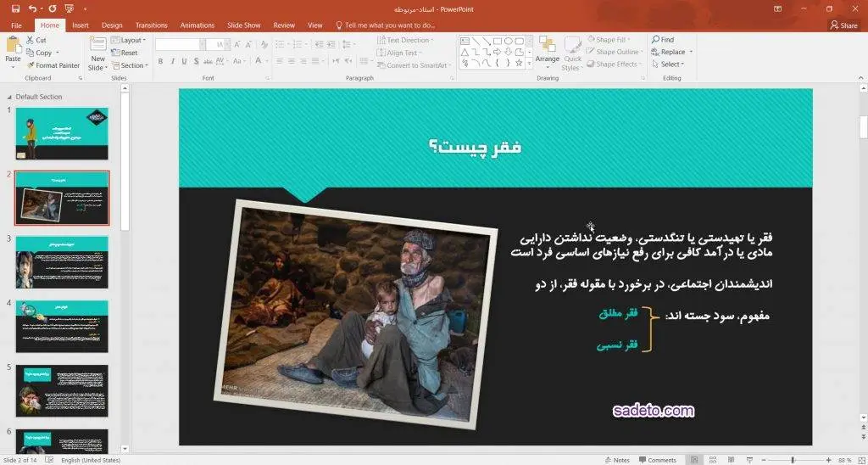Open the View tab

tap(315, 25)
